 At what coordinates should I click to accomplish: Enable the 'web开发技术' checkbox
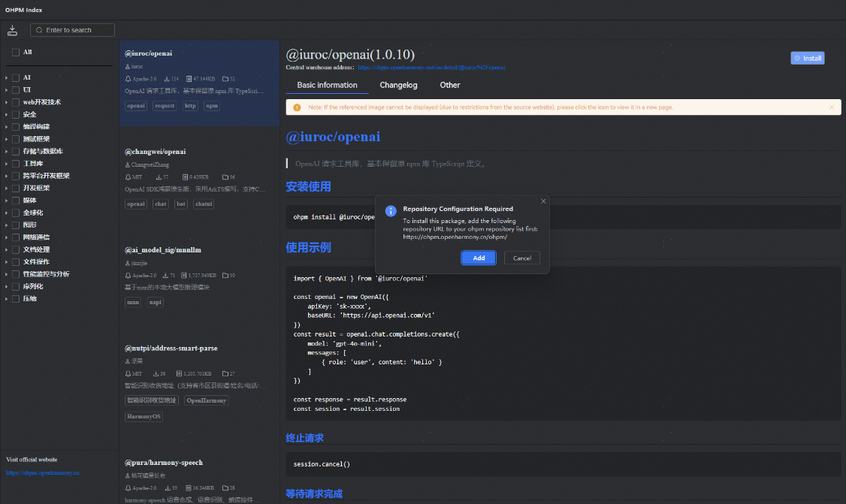tap(16, 102)
